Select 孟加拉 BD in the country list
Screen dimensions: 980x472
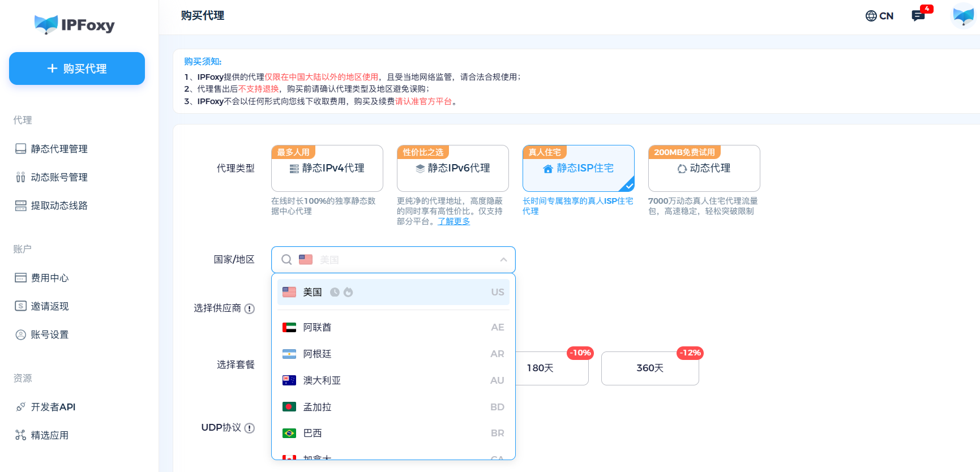393,407
